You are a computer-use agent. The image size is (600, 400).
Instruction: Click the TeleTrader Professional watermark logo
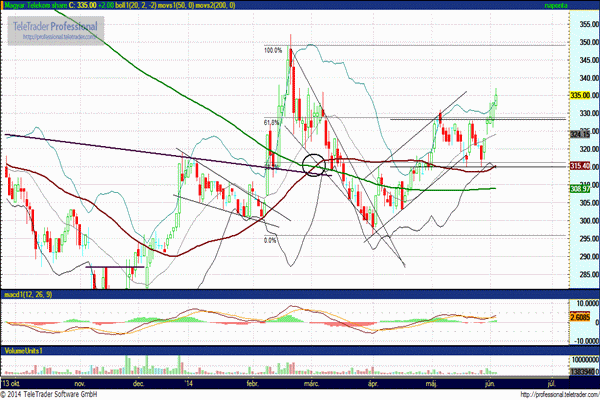click(x=55, y=31)
